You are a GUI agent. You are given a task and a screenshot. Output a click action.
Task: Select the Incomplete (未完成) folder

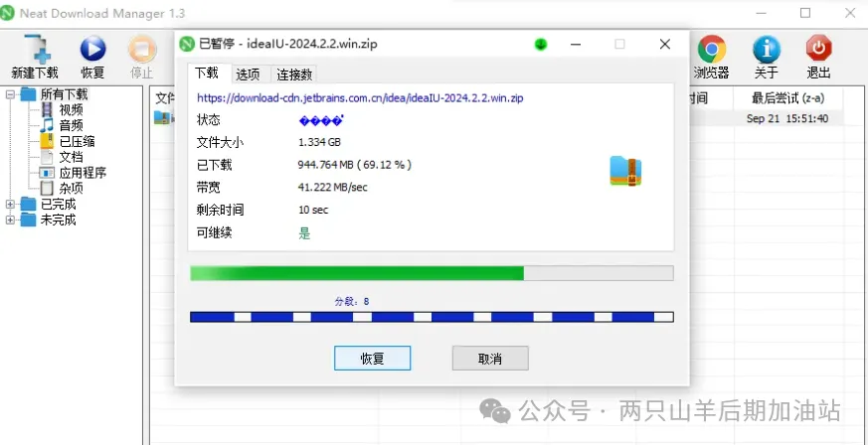point(58,220)
